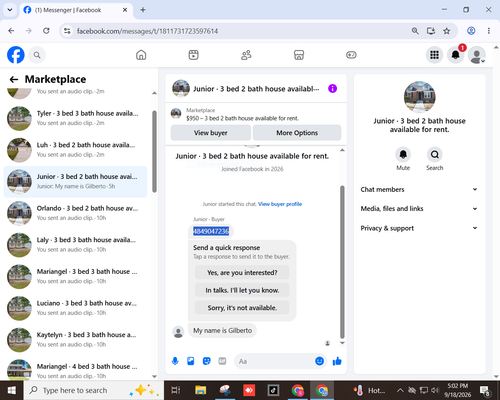Viewport: 500px width, 400px height.
Task: Open a new browser tab
Action: (143, 10)
